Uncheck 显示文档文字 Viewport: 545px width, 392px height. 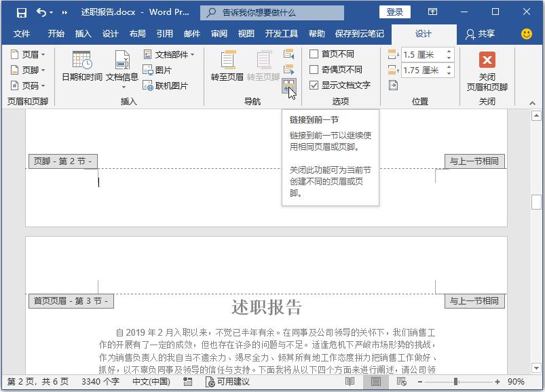pos(315,83)
